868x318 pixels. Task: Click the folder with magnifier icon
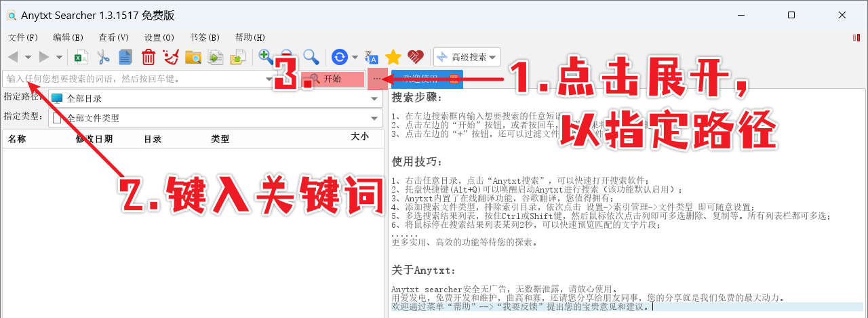pyautogui.click(x=193, y=57)
